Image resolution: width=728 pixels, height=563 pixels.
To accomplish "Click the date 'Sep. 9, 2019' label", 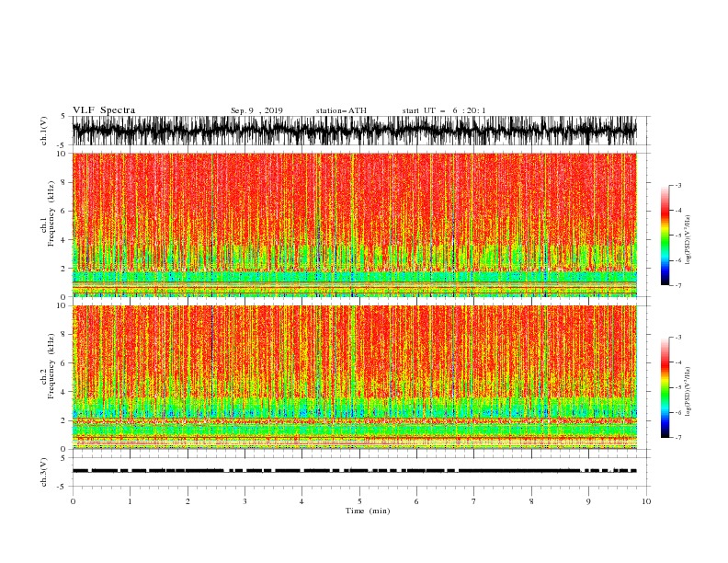I will click(256, 110).
